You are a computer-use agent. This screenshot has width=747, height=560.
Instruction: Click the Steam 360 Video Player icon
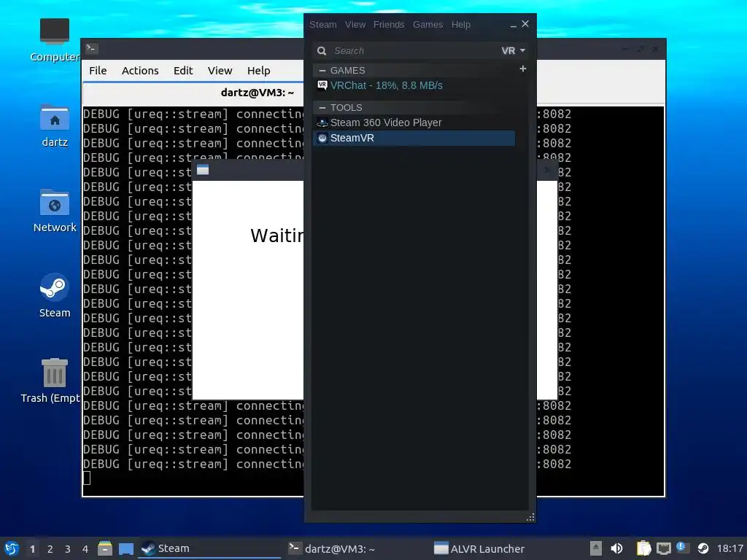click(322, 122)
